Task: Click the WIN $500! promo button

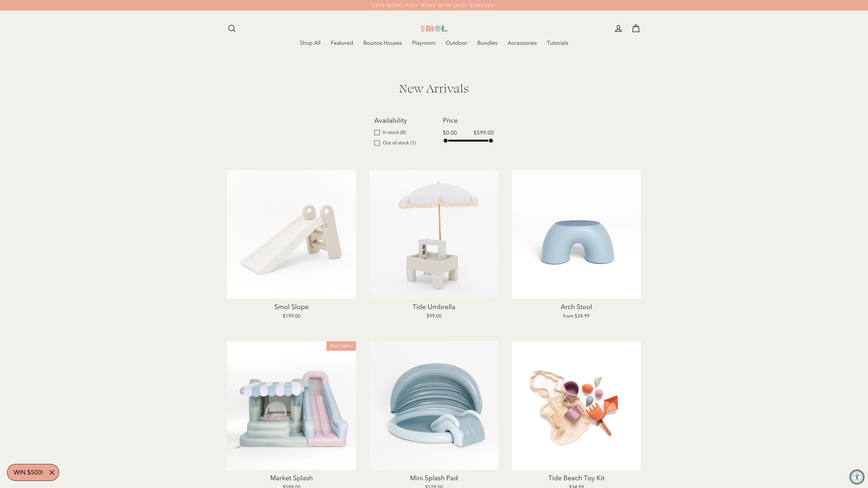Action: coord(28,472)
